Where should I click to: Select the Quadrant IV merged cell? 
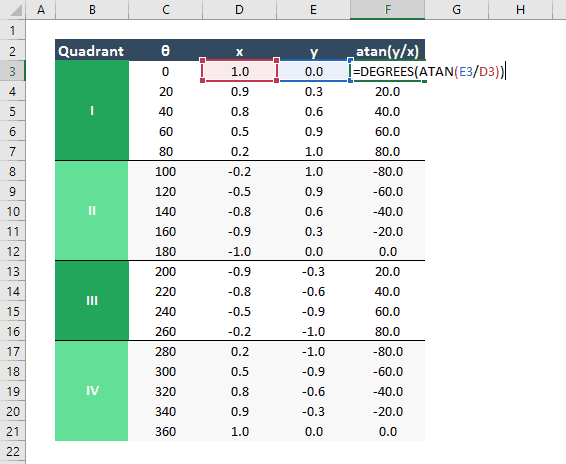[x=92, y=391]
